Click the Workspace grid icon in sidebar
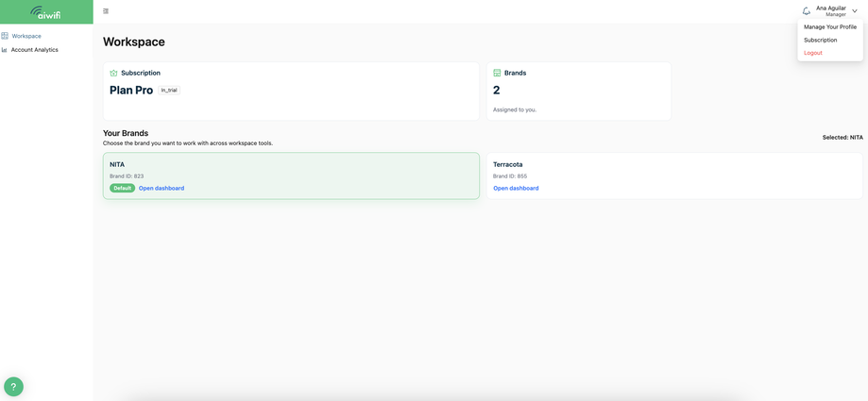This screenshot has height=401, width=868. (x=5, y=36)
